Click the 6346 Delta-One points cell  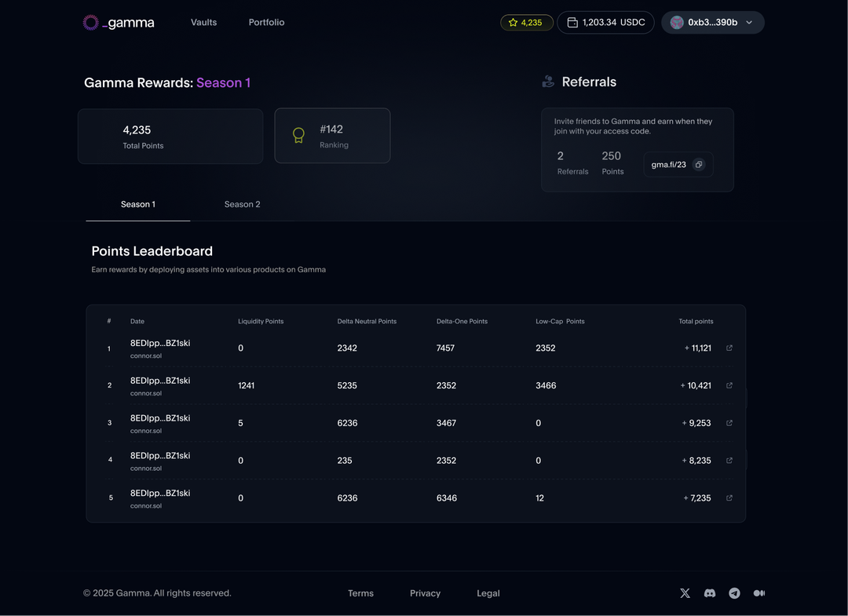tap(447, 498)
